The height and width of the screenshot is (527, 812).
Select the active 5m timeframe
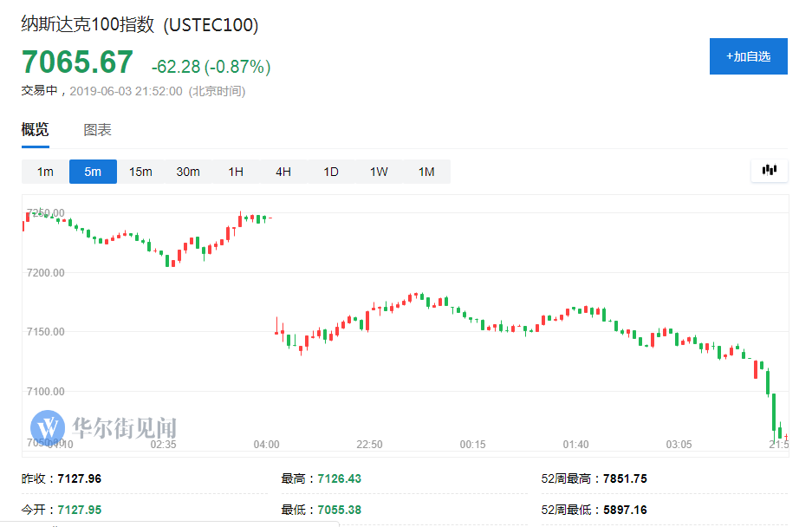pyautogui.click(x=93, y=172)
